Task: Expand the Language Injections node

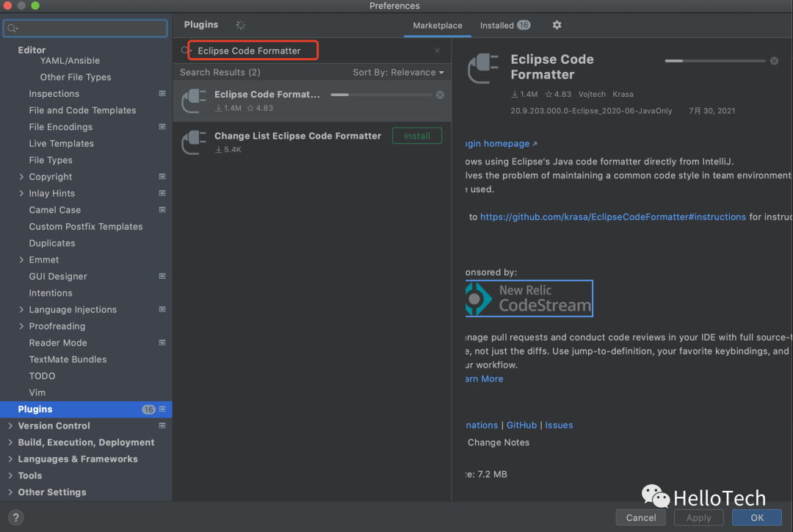Action: point(21,309)
